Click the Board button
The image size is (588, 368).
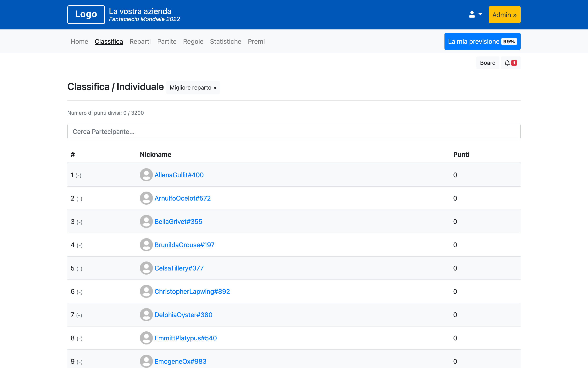pos(488,63)
